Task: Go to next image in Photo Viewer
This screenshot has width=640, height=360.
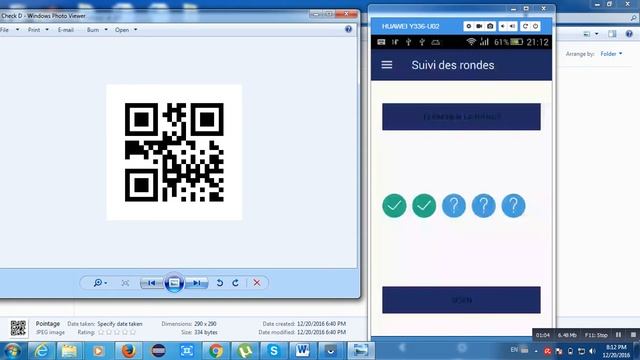Action: tap(197, 283)
